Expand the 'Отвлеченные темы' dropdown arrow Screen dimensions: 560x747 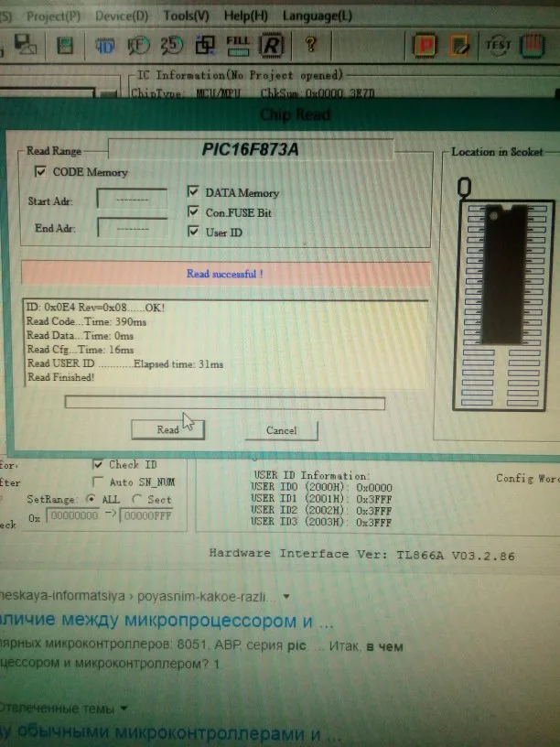point(124,709)
